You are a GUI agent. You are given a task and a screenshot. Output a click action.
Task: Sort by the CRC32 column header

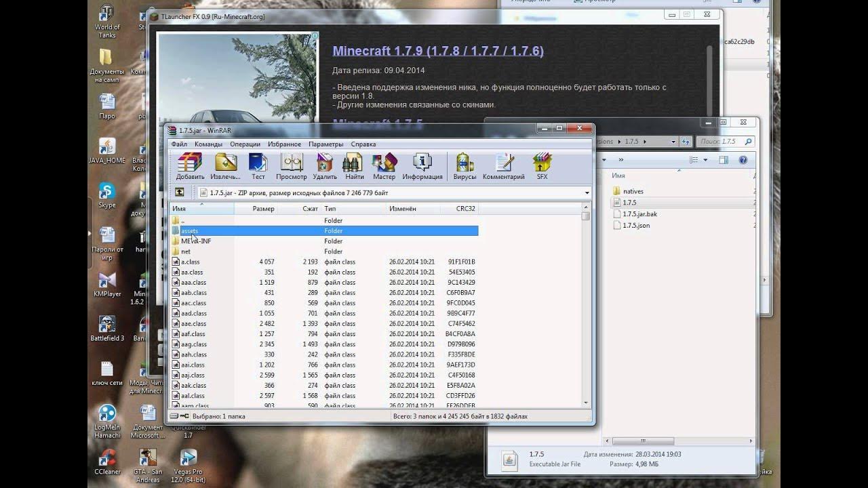(460, 209)
